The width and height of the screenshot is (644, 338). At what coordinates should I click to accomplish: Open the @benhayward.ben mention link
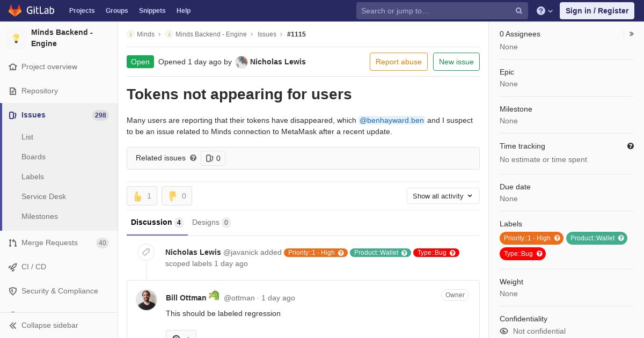click(392, 120)
